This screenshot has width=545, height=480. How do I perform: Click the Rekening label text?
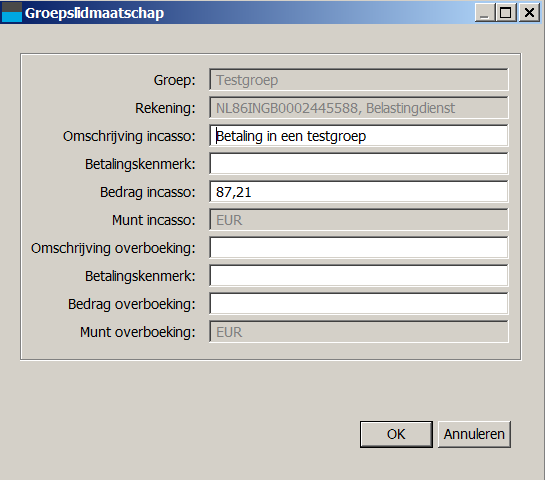coord(165,108)
